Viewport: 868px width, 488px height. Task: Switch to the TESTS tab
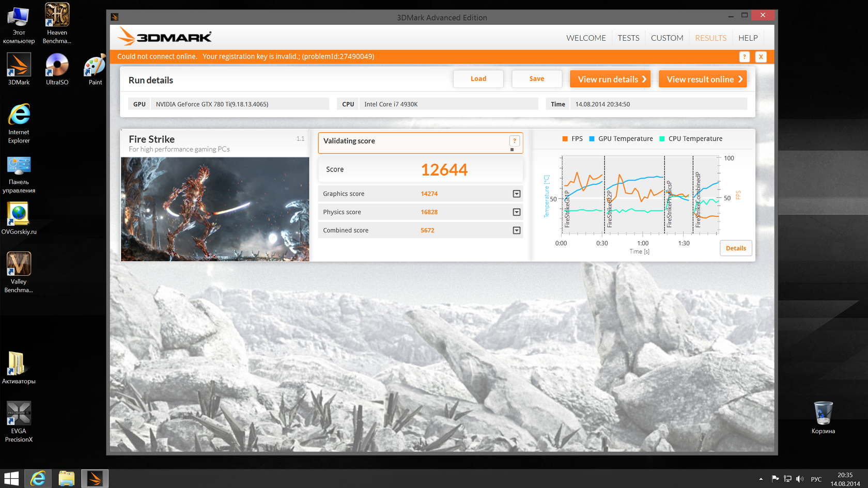pyautogui.click(x=628, y=38)
